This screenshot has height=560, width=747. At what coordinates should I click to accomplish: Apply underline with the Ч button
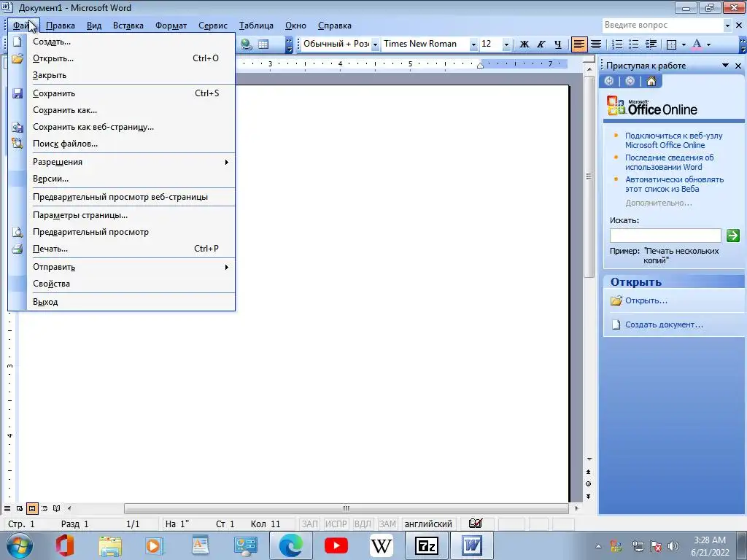tap(557, 44)
